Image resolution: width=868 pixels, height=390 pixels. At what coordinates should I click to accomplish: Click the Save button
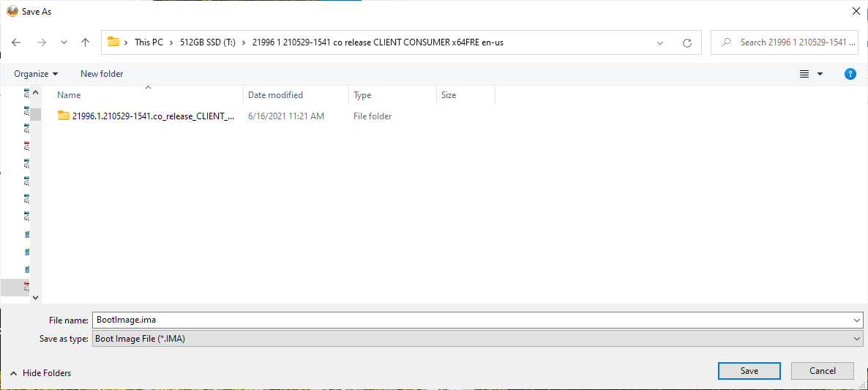coord(749,371)
